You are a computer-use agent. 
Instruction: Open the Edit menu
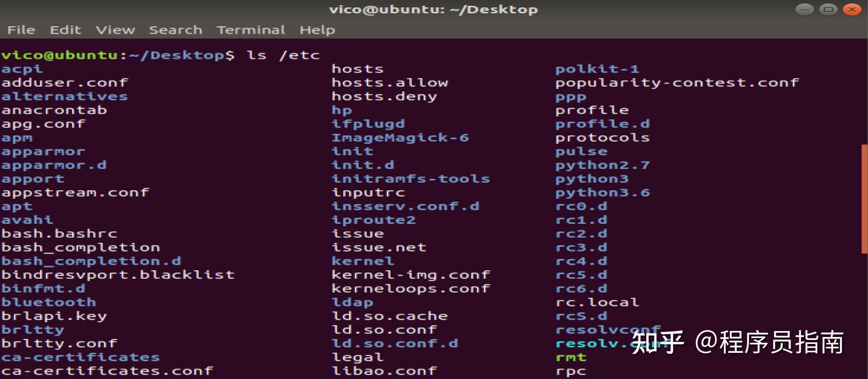click(x=65, y=30)
